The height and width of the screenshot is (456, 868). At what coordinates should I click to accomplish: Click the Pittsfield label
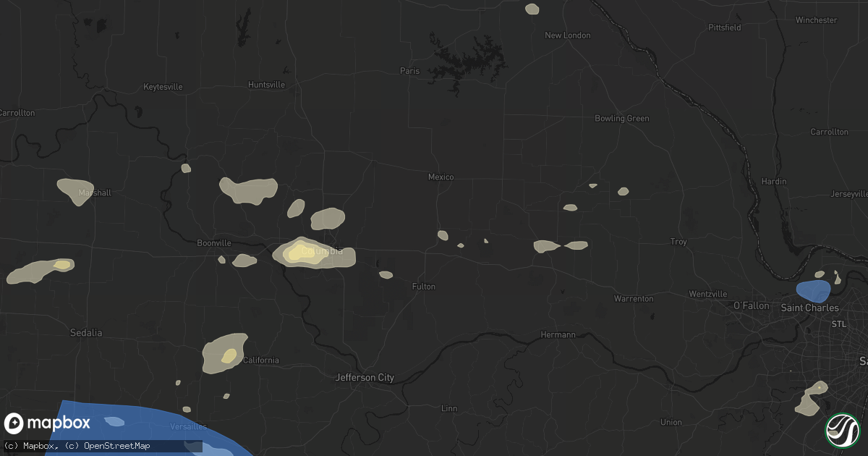[x=725, y=28]
